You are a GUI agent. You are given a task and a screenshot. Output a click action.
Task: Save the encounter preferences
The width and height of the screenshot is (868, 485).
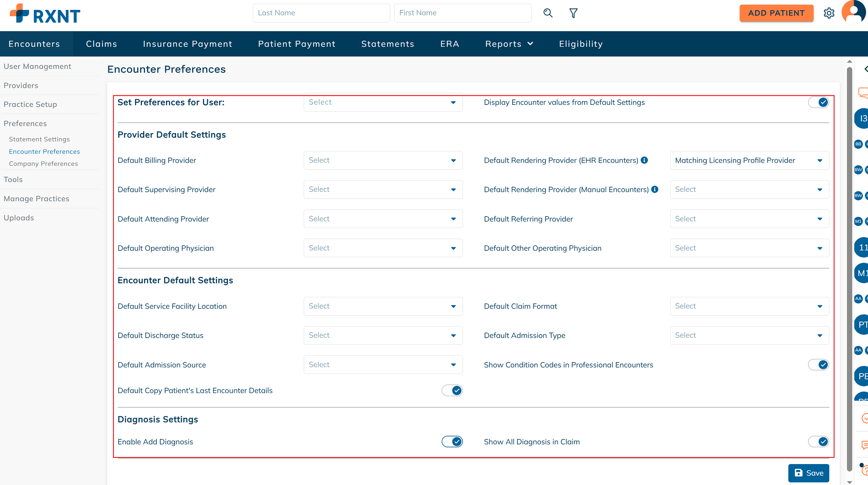tap(808, 473)
